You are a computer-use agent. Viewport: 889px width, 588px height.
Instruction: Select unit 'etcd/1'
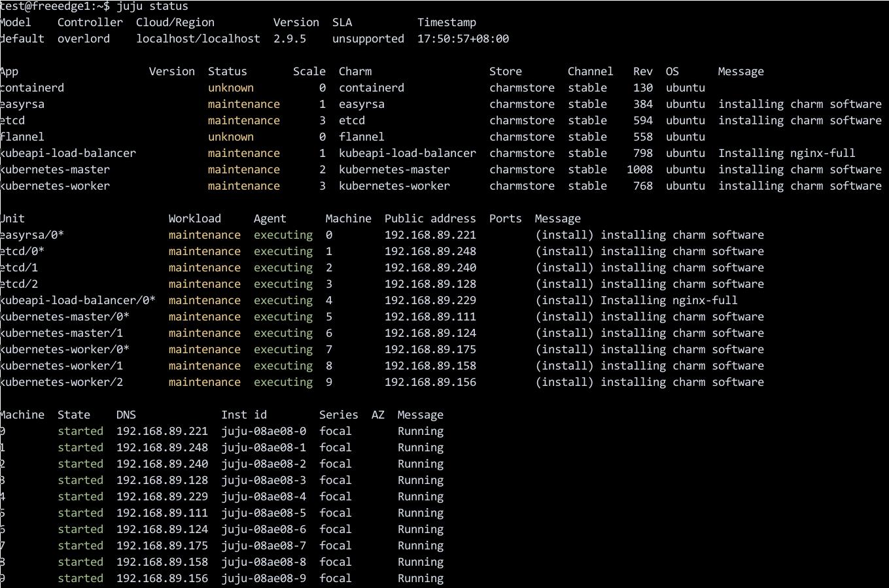pyautogui.click(x=19, y=268)
